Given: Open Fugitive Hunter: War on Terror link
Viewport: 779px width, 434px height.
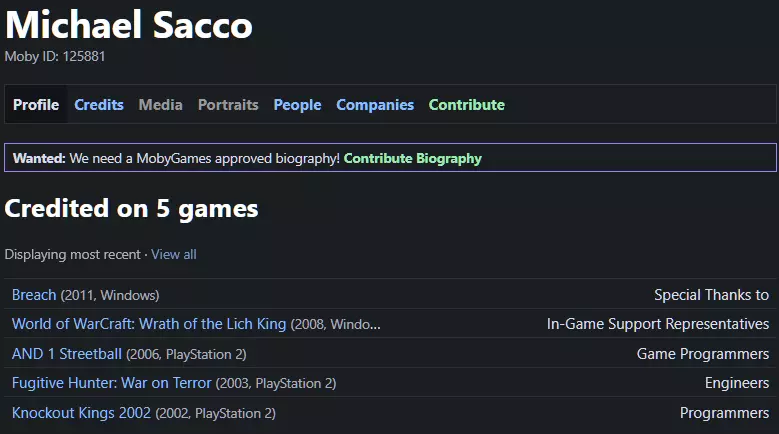Looking at the screenshot, I should [112, 383].
